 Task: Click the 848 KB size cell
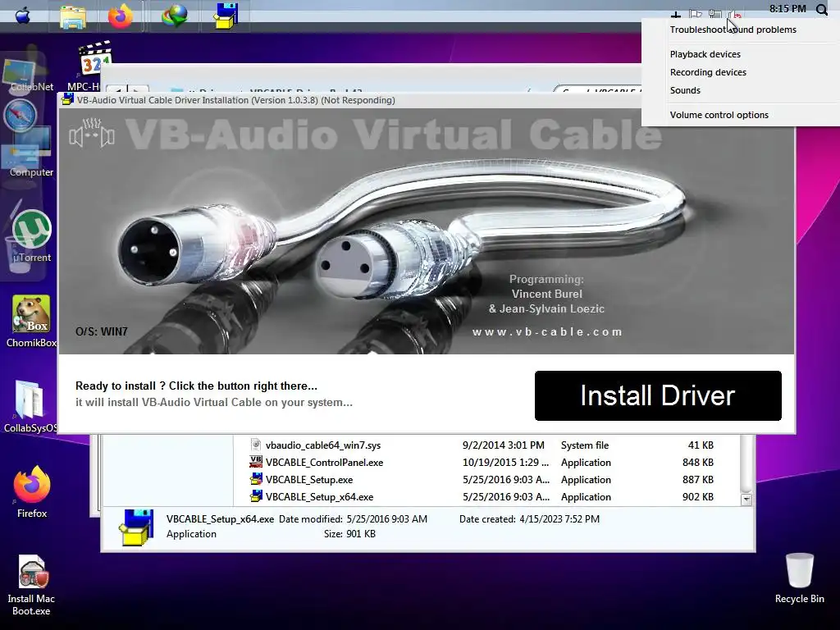coord(697,463)
